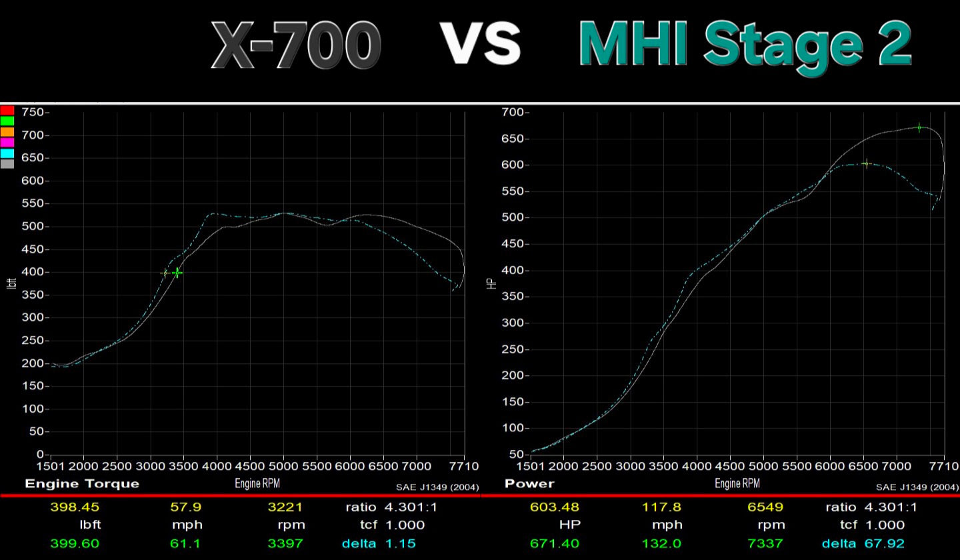Click the 750 tick on torque axis
This screenshot has width=960, height=560.
click(x=31, y=112)
